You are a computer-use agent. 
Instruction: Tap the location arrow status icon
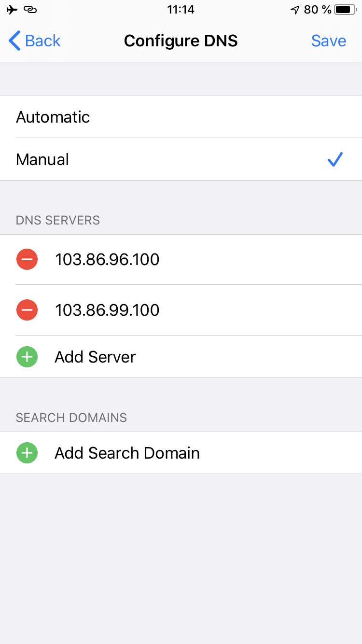tap(295, 10)
